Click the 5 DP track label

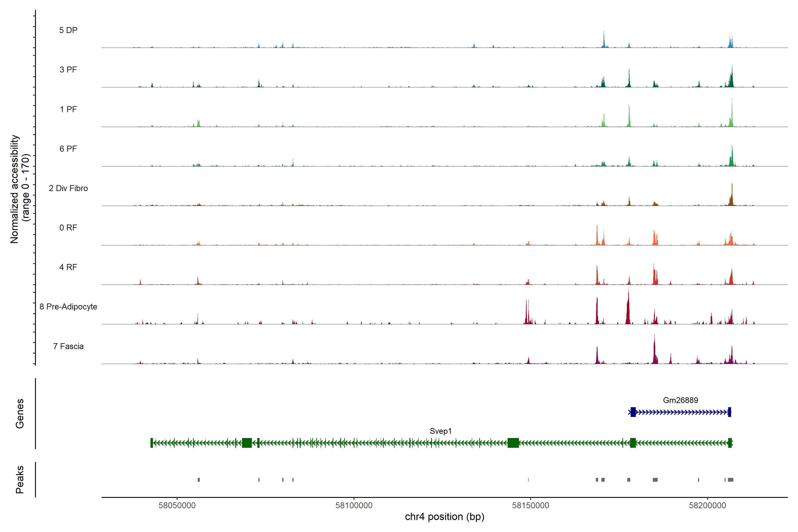click(x=68, y=30)
